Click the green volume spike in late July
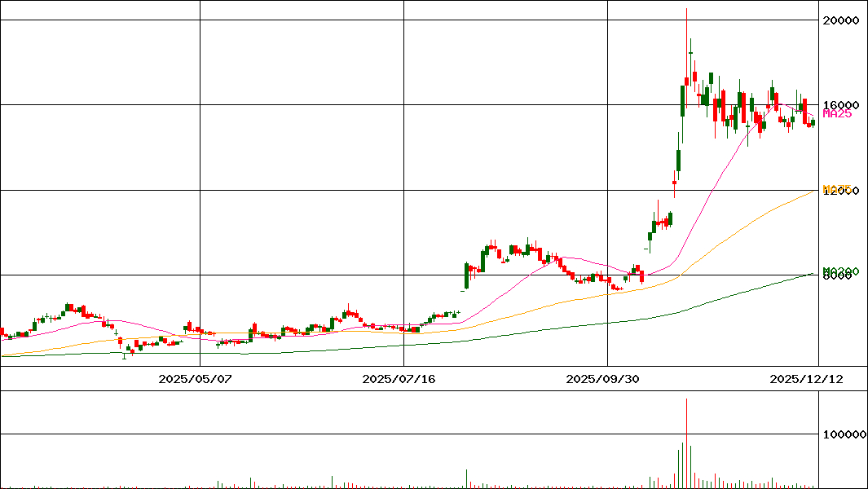Viewport: 868px width, 489px height. 466,478
